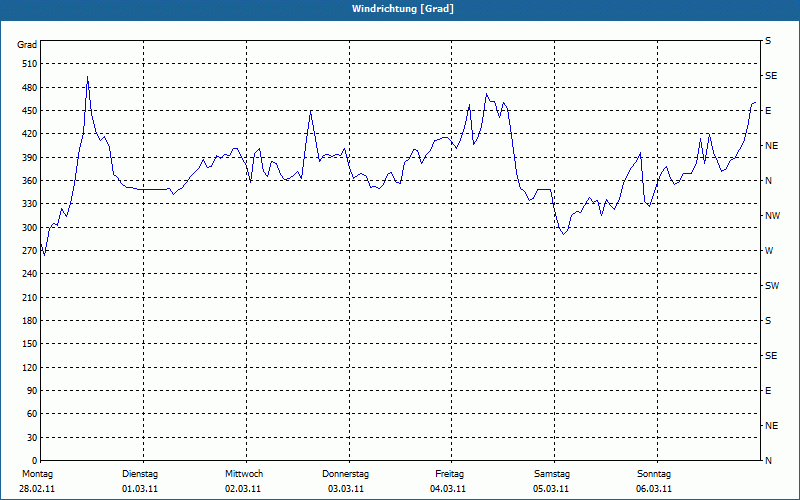
Task: Select the 60 degree axis label
Action: tap(32, 414)
